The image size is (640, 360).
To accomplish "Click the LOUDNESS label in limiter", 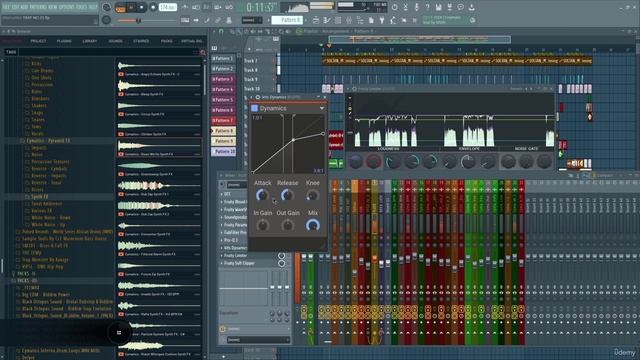I will 388,149.
